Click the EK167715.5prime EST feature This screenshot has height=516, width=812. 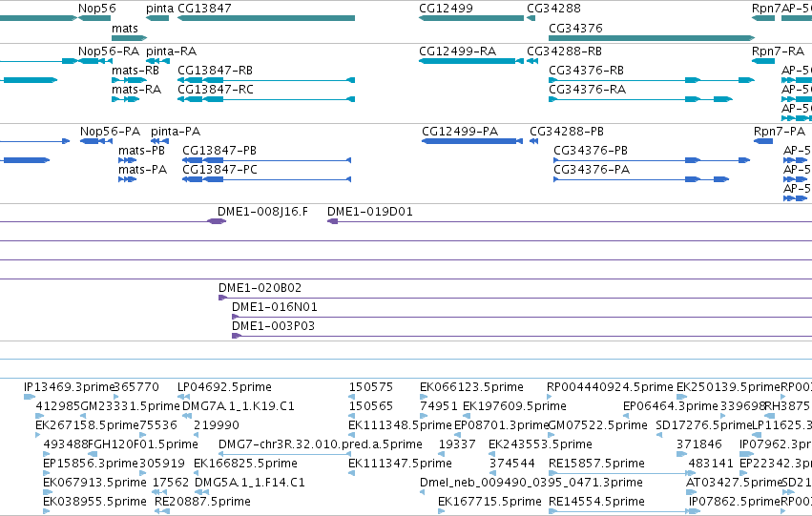(x=441, y=511)
